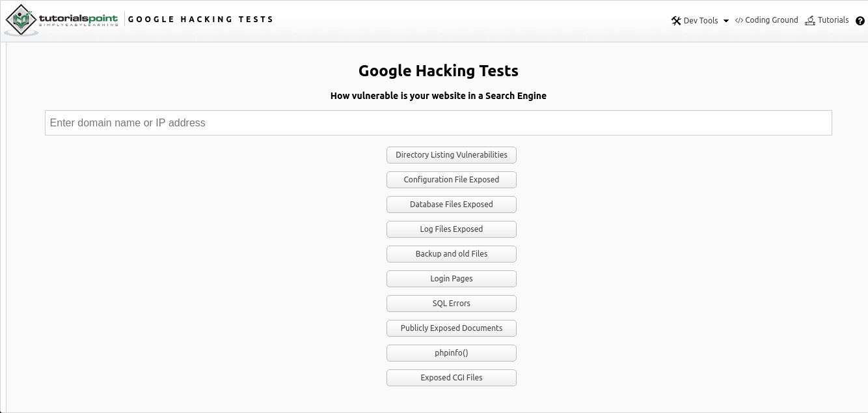Select the Log Files Exposed test

(451, 229)
